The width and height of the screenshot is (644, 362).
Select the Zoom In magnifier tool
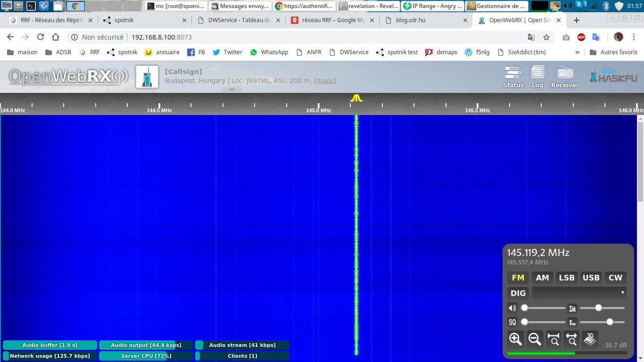click(515, 339)
